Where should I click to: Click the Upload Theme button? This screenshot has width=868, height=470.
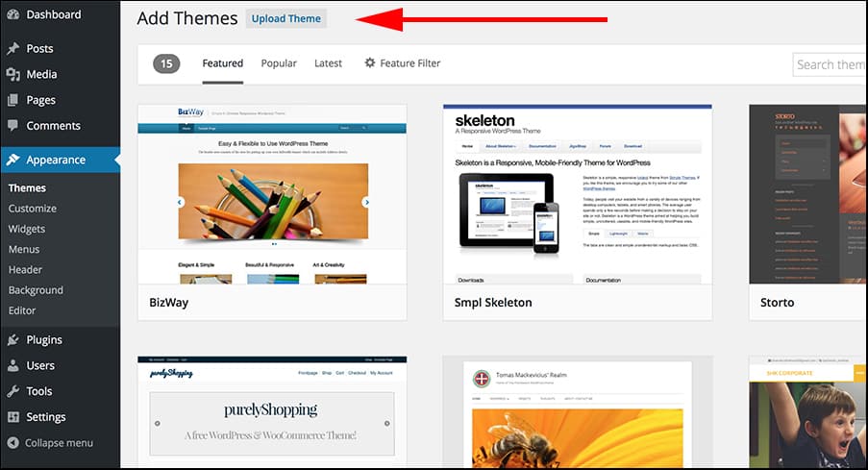(x=286, y=19)
